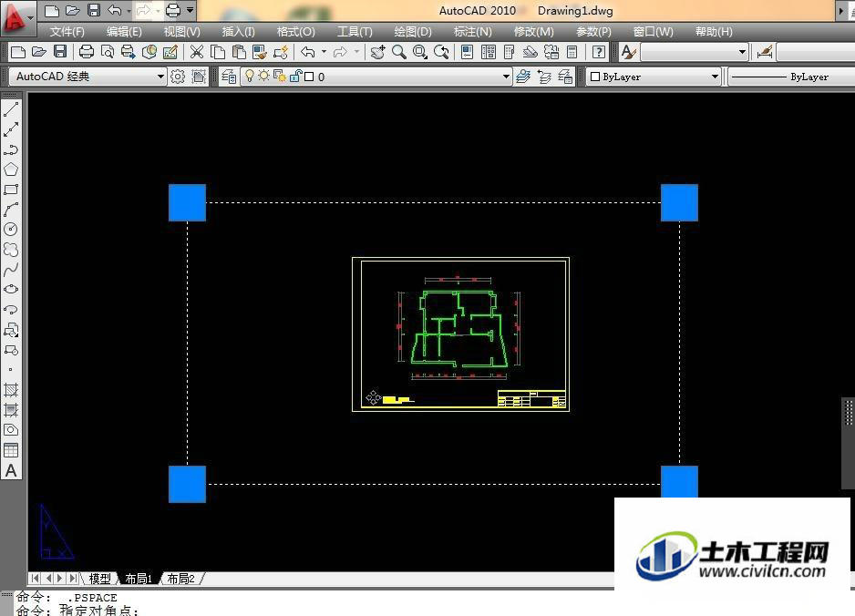Open the Properties palette icon
Screen dimensions: 855x616
coord(467,52)
